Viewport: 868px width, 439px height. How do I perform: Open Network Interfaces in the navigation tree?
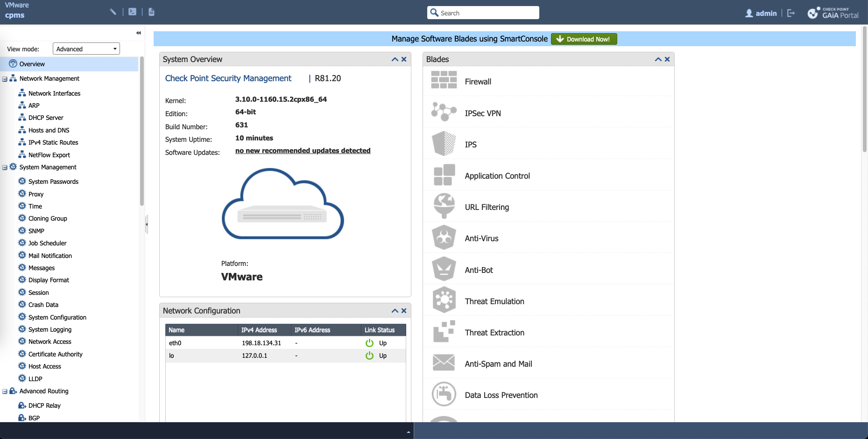(x=54, y=93)
